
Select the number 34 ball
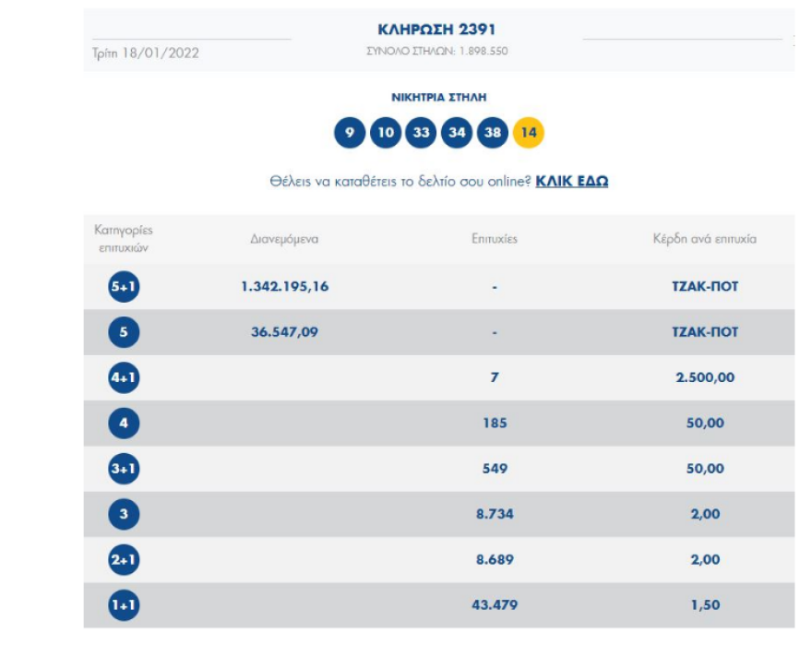pyautogui.click(x=457, y=133)
